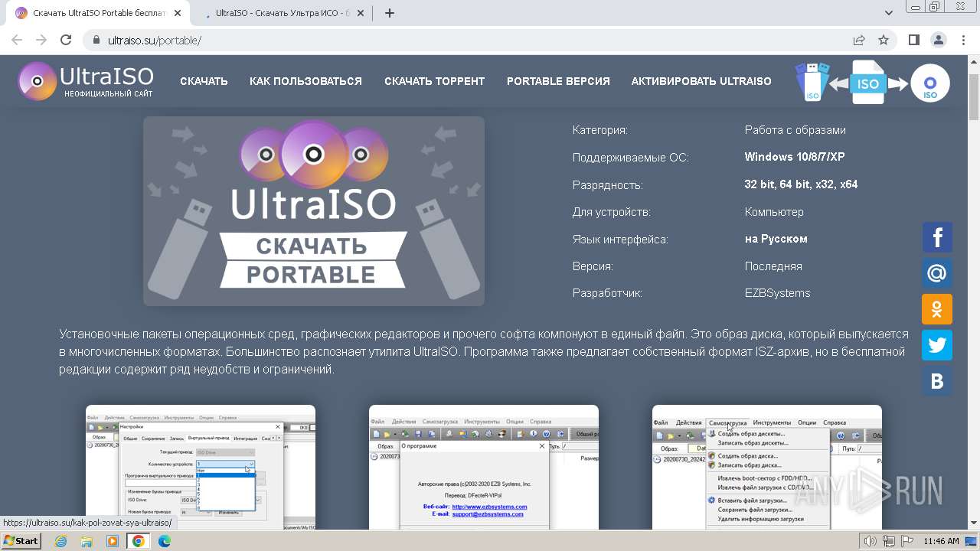Open the АКТИВИРОВАТЬ ULTRAISO menu item

pos(701,81)
